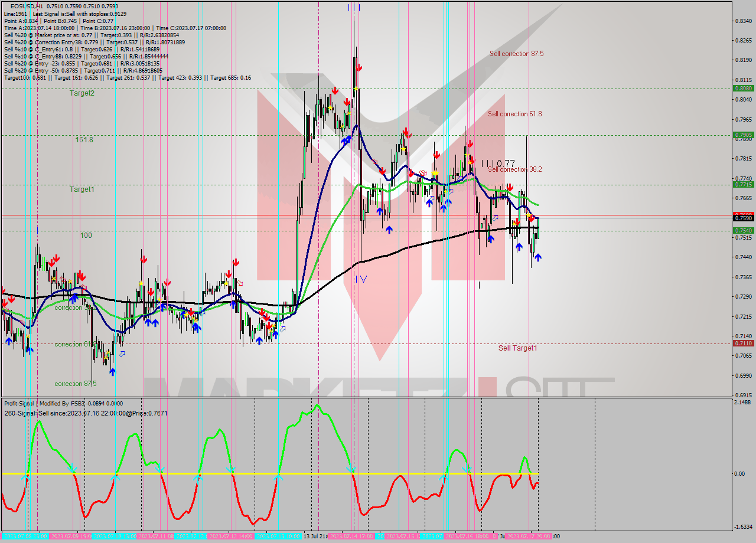
Task: Click the green 'Target2' label
Action: [82, 93]
